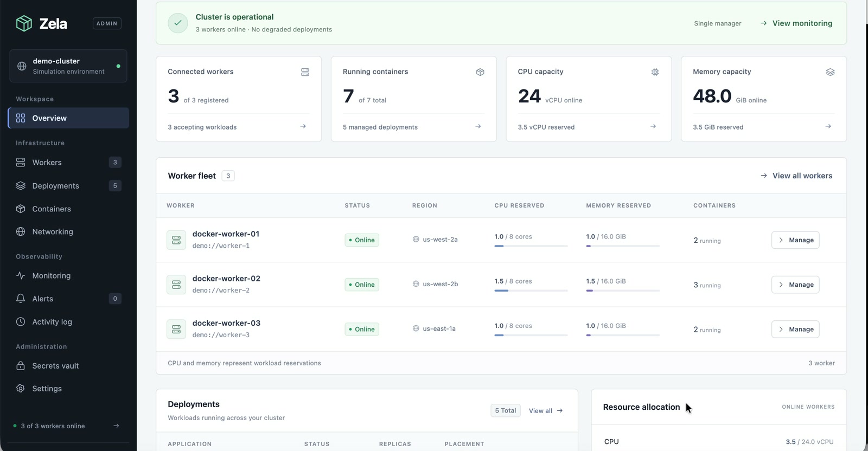Manage docker-worker-02
This screenshot has height=451, width=868.
[795, 285]
